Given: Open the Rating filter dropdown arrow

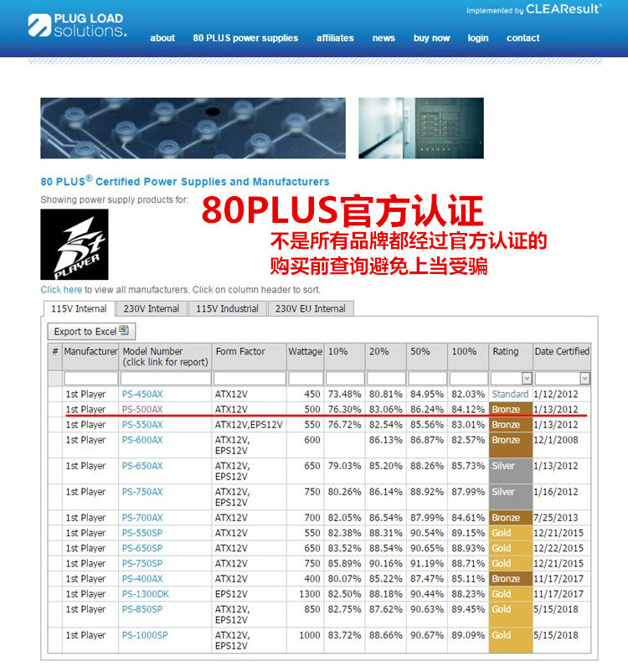Looking at the screenshot, I should 527,379.
